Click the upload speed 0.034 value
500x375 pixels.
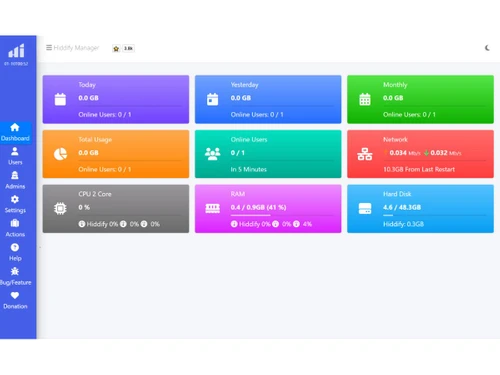398,153
